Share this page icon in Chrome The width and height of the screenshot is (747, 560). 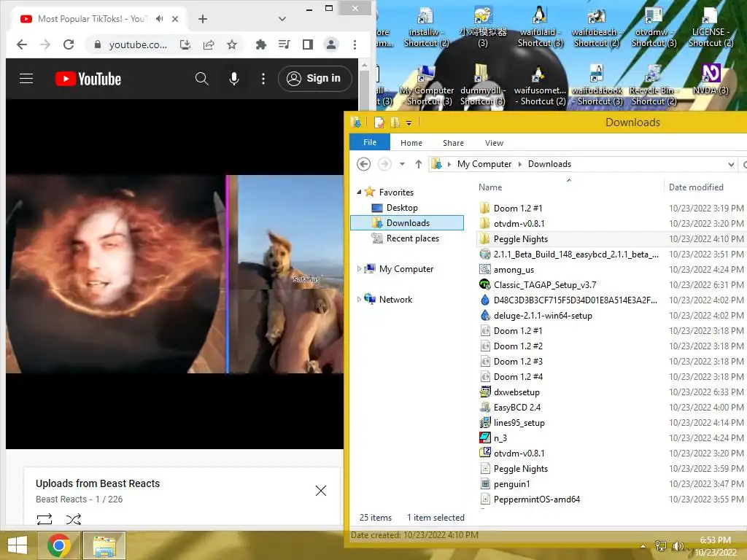pos(209,44)
